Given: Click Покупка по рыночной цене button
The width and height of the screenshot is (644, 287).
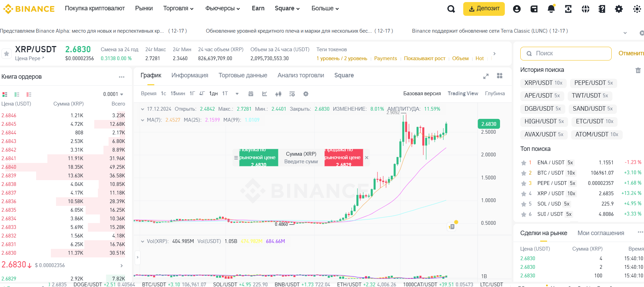Looking at the screenshot, I should [x=258, y=158].
